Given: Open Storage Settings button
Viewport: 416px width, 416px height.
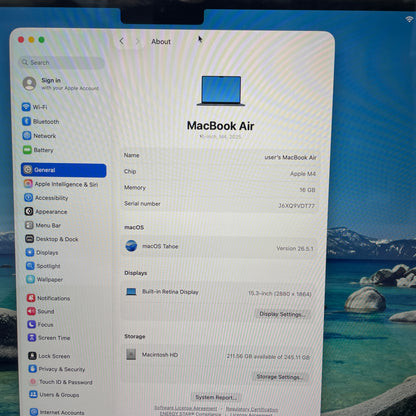Looking at the screenshot, I should tap(280, 377).
